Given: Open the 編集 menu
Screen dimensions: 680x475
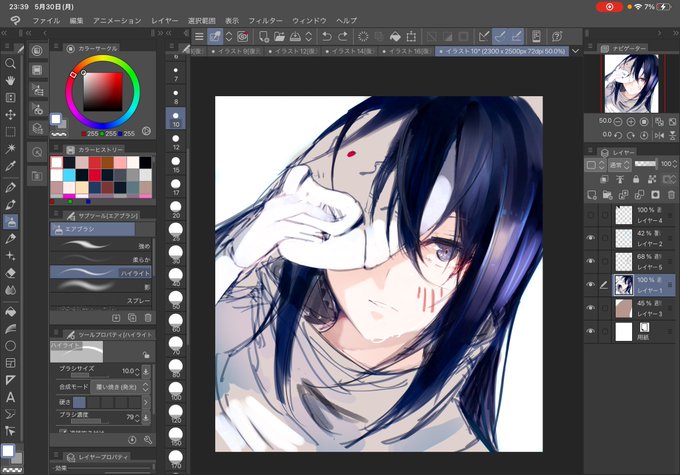Looking at the screenshot, I should (76, 20).
